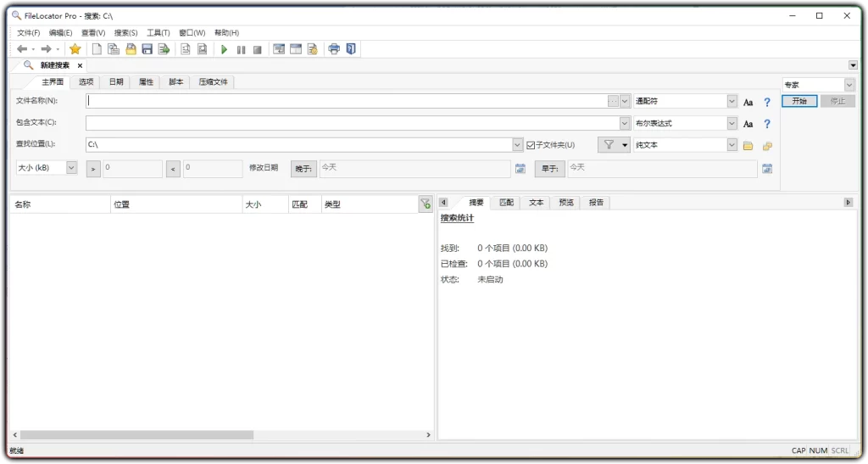Open the tab list dropdown arrow
The image size is (868, 464).
pyautogui.click(x=853, y=65)
